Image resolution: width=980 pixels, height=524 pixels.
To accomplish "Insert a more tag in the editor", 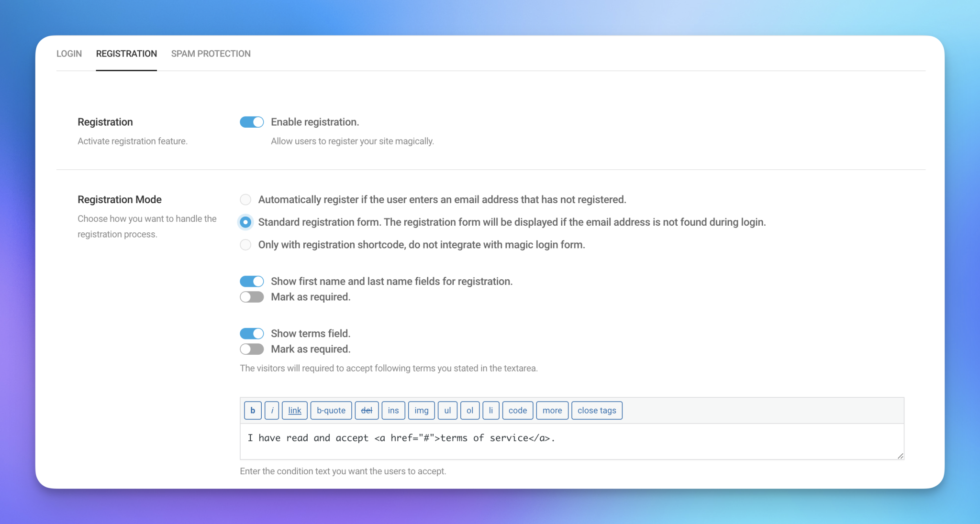I will pos(552,410).
